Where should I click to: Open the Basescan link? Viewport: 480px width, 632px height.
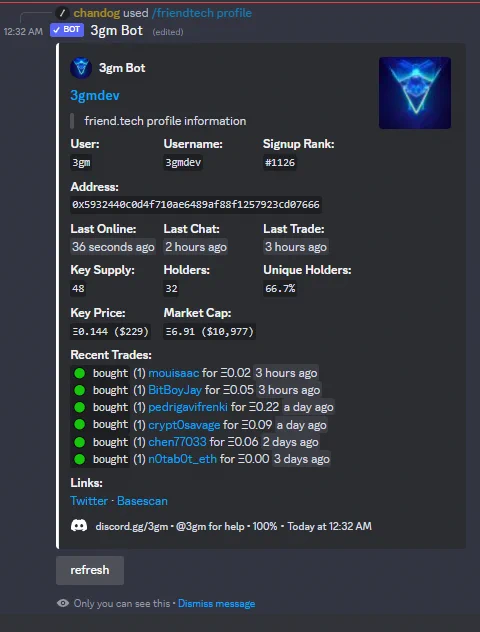(142, 501)
